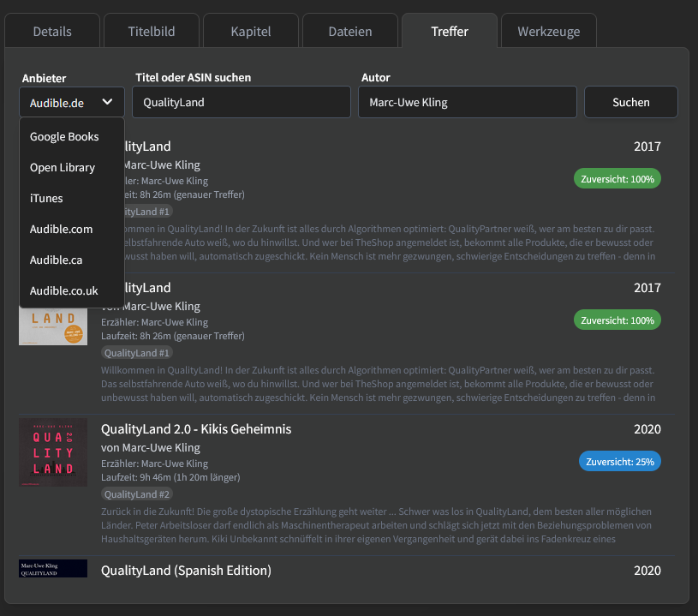Switch to the Details tab

coord(51,31)
